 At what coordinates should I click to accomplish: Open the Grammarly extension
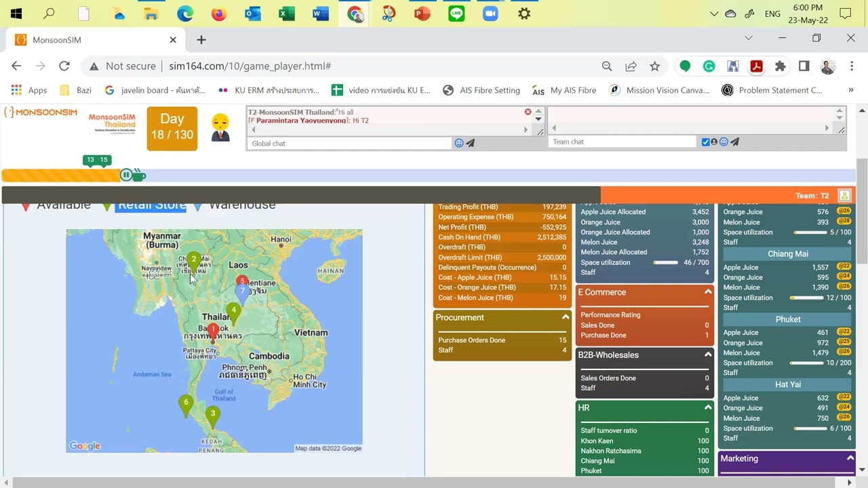709,66
